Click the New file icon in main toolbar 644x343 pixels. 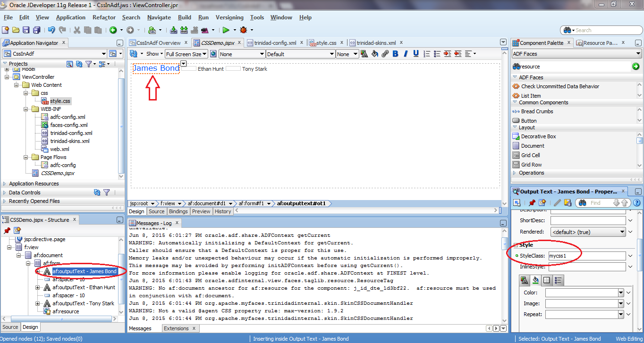tap(7, 30)
